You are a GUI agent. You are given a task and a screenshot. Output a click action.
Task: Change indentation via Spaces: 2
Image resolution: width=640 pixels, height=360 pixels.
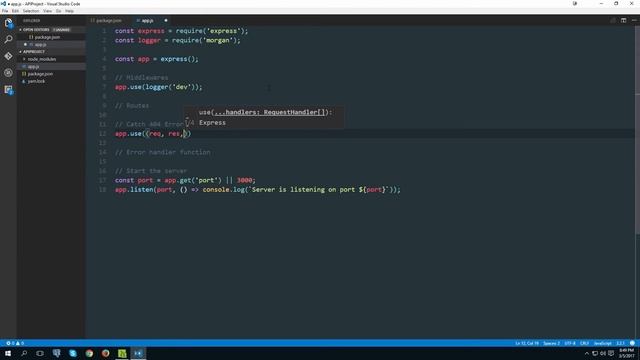click(551, 343)
